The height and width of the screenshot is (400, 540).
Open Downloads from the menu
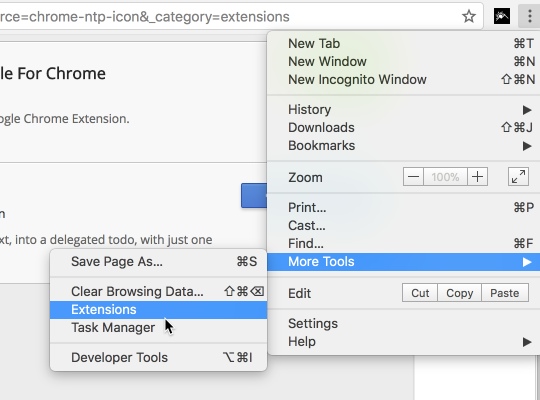404,127
